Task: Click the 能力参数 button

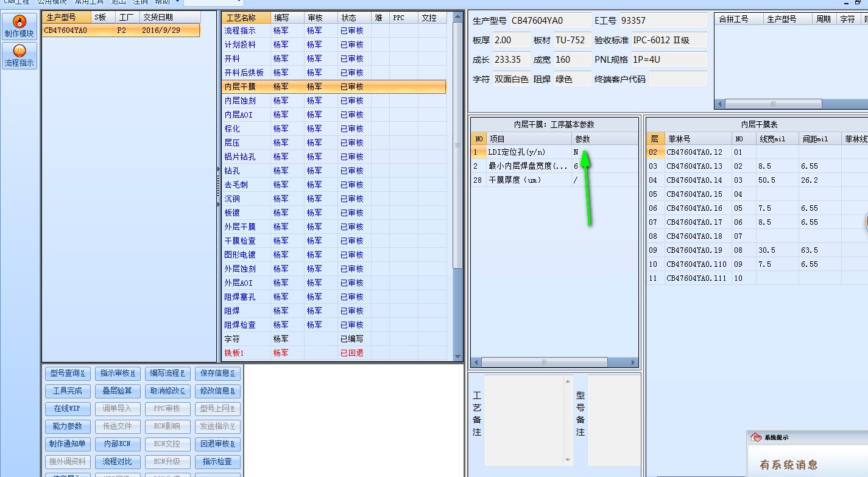Action: pos(68,426)
